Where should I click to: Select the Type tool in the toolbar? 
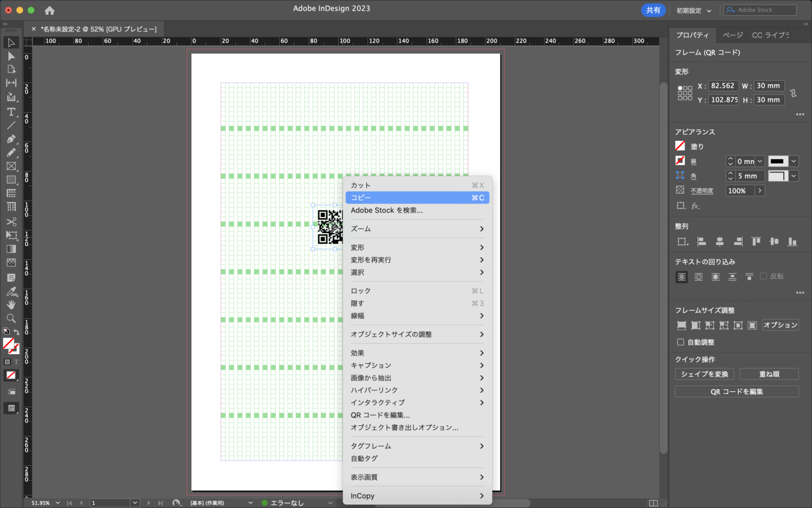tap(11, 112)
